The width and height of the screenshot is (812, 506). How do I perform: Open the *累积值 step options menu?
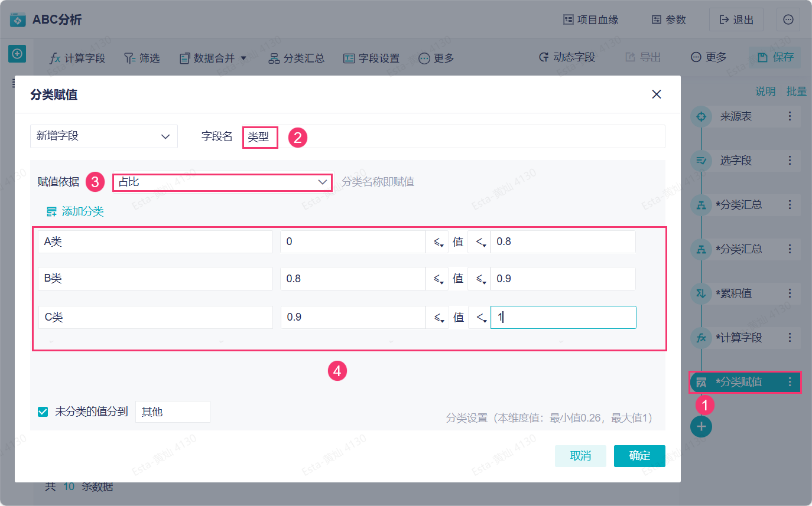coord(790,293)
